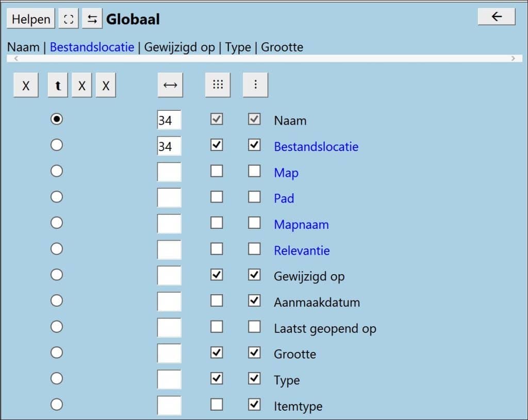
Task: Check the first checkbox in the Itemtype row
Action: point(217,405)
